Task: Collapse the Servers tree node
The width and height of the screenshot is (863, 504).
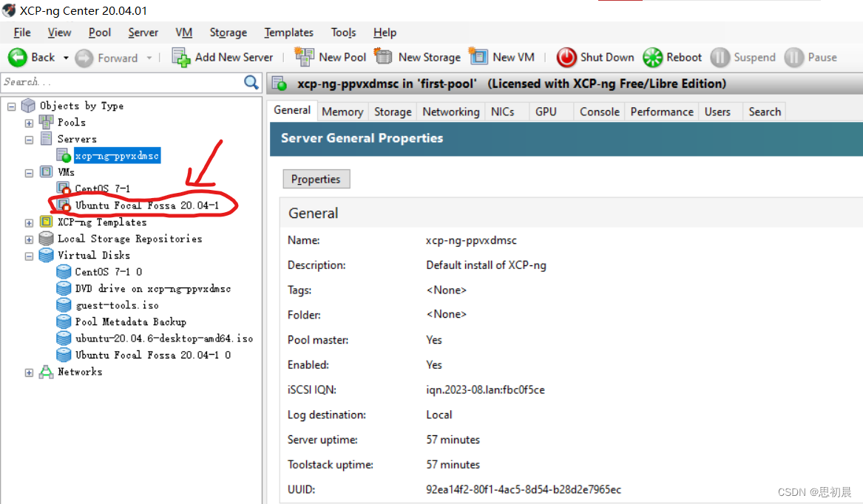Action: 29,140
